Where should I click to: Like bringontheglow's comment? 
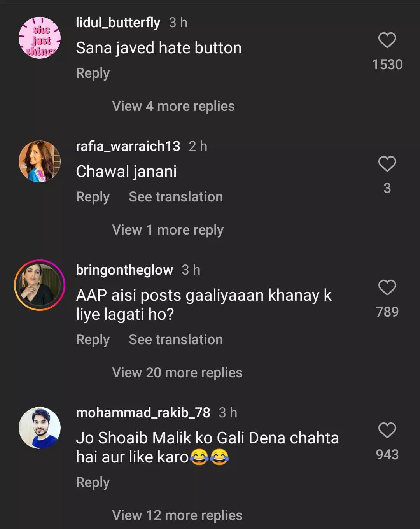tap(387, 287)
